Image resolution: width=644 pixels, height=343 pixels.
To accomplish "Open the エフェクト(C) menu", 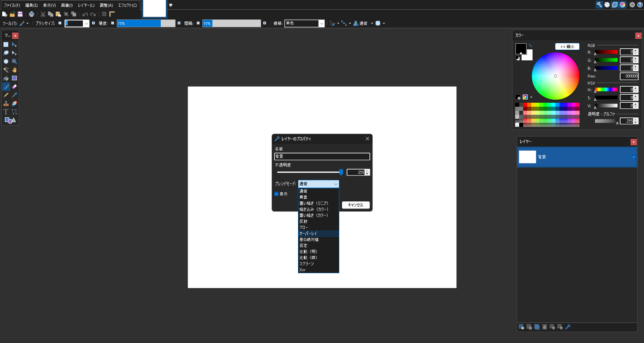I will (x=127, y=5).
